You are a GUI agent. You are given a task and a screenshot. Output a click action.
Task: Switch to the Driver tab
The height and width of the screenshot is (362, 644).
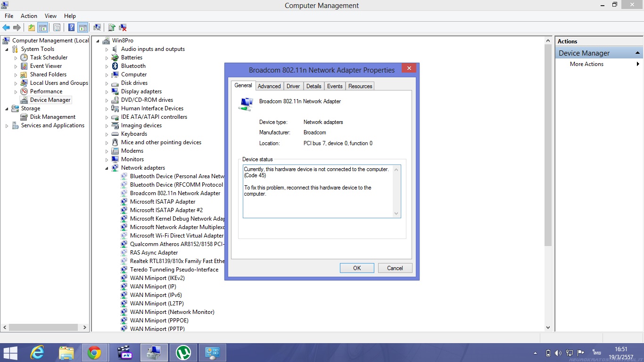point(293,86)
